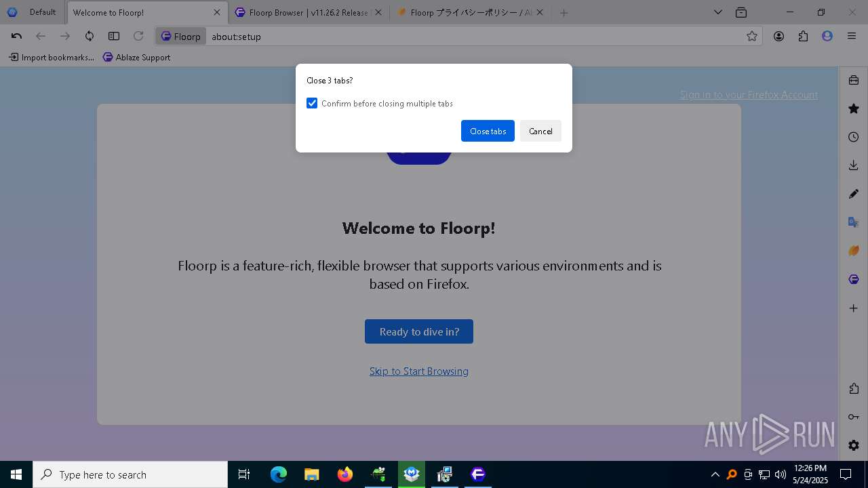Open Downloads in the sidebar
The width and height of the screenshot is (868, 488).
click(854, 165)
